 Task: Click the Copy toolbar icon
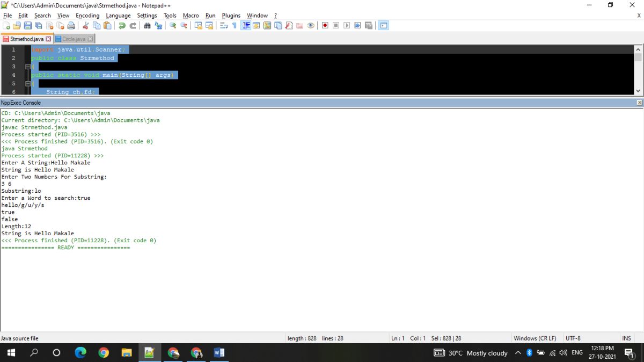[97, 25]
